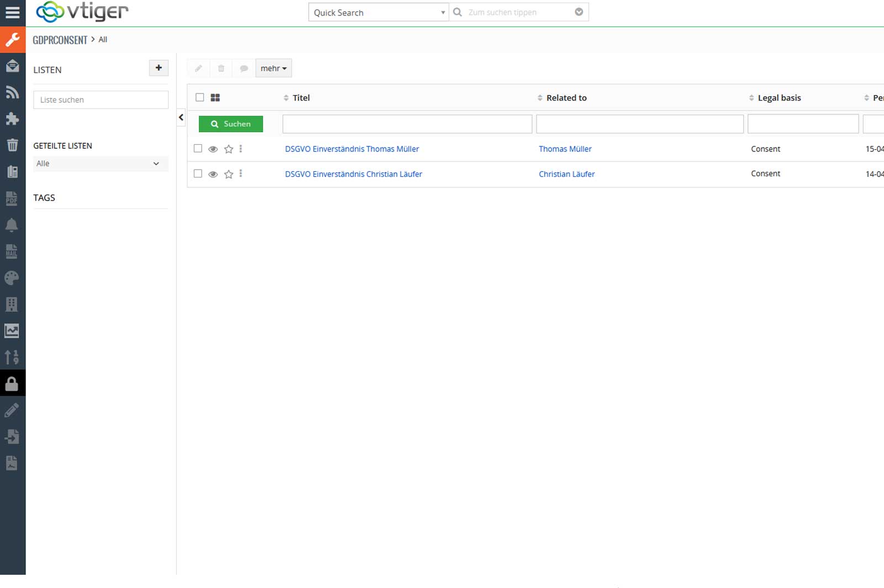
Task: Click the padlock sidebar icon
Action: [x=12, y=384]
